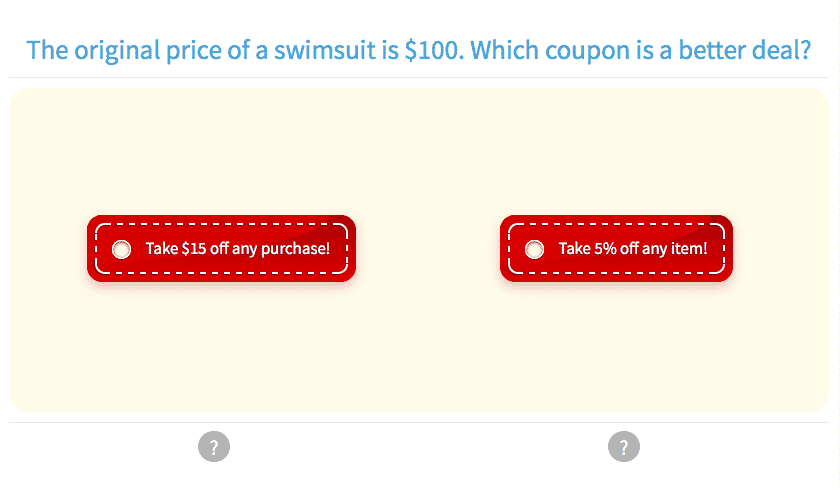This screenshot has width=840, height=501.
Task: Click the red right coupon card's dashed border
Action: (x=616, y=225)
